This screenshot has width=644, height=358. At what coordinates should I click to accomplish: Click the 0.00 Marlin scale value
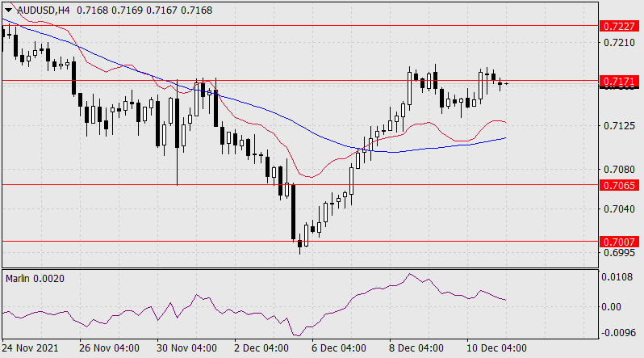click(611, 306)
